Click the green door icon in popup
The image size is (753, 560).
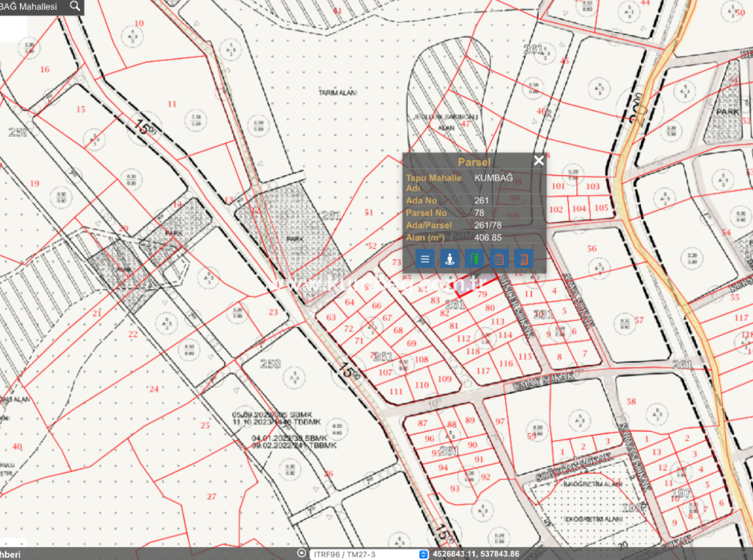pos(474,259)
